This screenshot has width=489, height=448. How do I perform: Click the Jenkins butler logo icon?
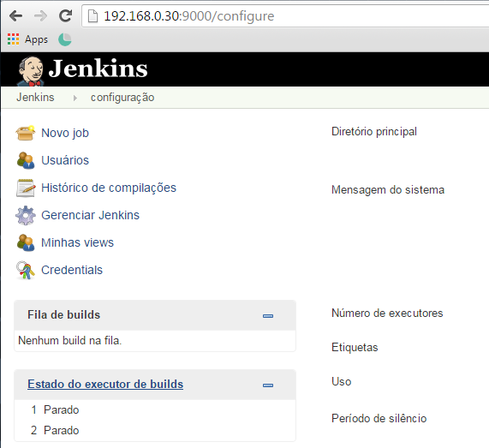pos(31,71)
